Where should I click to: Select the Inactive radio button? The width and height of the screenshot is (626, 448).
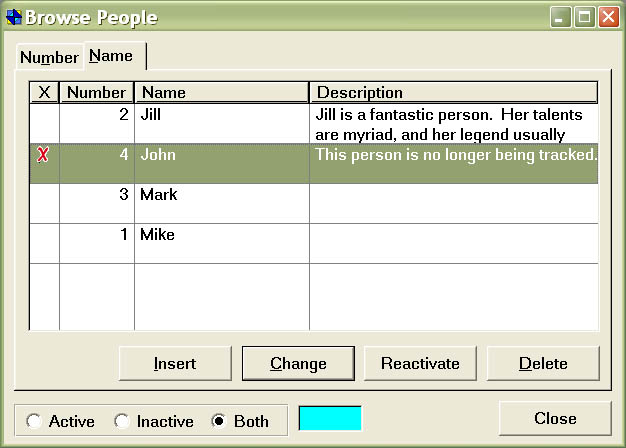coord(122,421)
